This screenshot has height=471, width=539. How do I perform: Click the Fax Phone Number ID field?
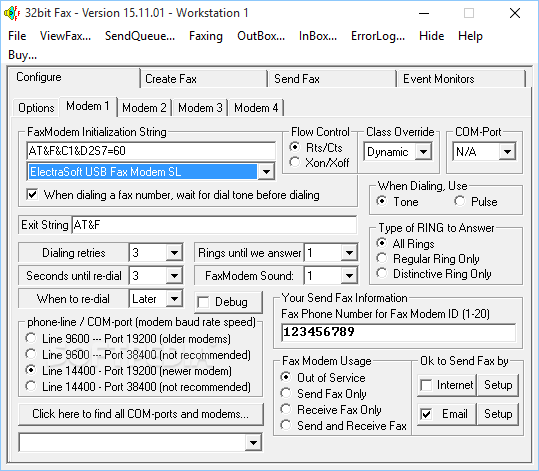pyautogui.click(x=398, y=332)
